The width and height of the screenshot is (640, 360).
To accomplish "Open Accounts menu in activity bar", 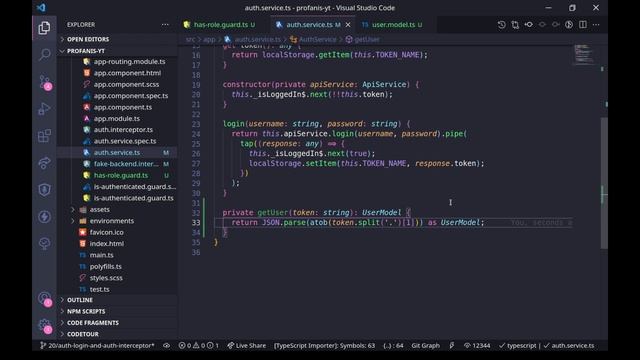I will [x=45, y=299].
